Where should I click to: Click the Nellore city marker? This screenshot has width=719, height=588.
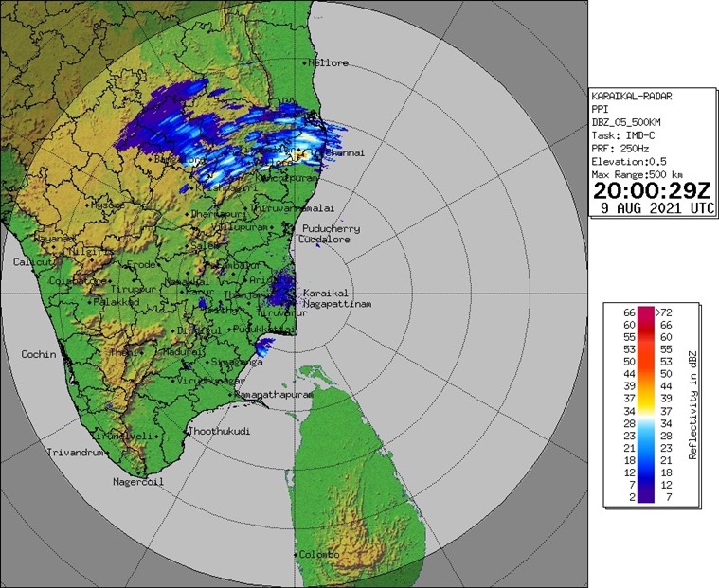coord(305,63)
